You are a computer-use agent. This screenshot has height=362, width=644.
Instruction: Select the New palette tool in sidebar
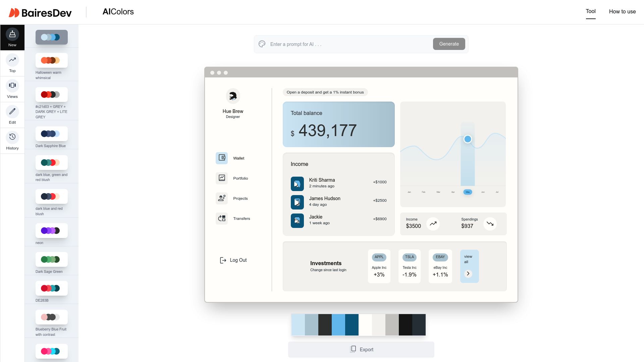pyautogui.click(x=12, y=37)
